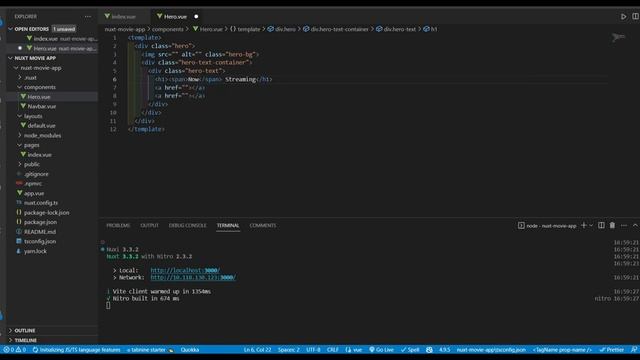Open the Network URL link in terminal
The image size is (640, 360).
pos(193,278)
